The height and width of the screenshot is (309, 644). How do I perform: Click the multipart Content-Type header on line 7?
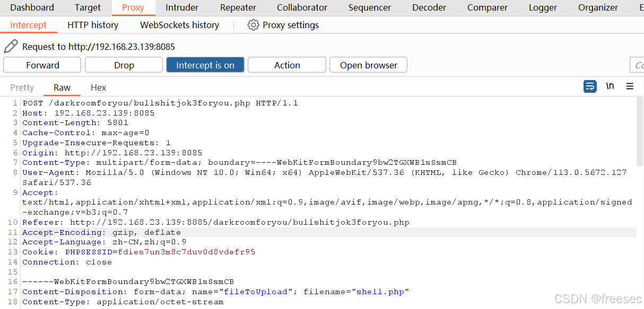[x=240, y=163]
